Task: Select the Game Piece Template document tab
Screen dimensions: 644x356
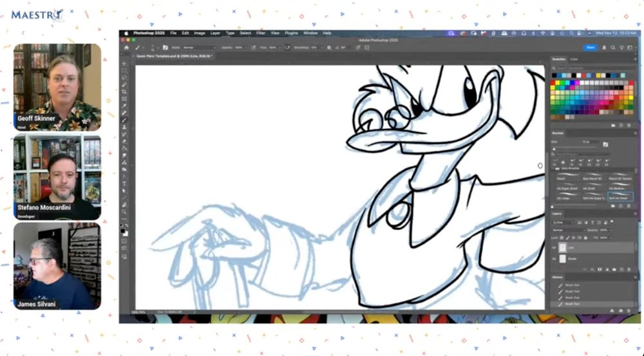Action: [x=174, y=56]
